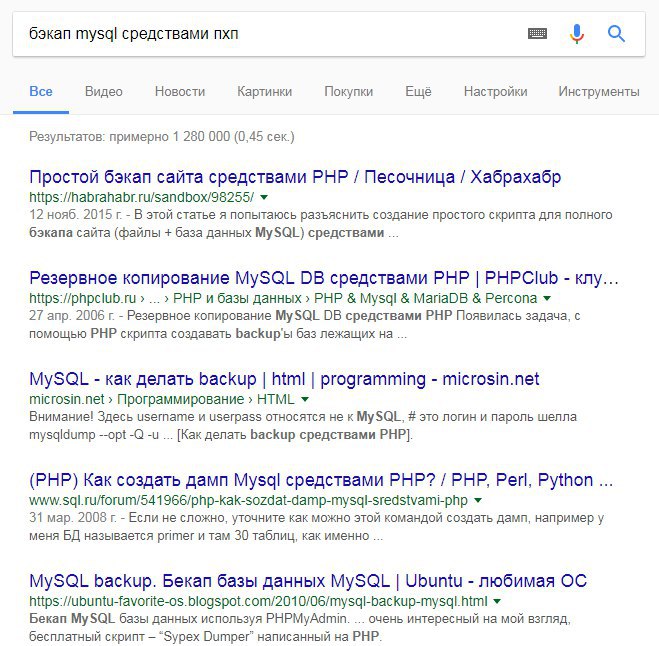
Task: Start voice search with the microphone icon
Action: (577, 34)
